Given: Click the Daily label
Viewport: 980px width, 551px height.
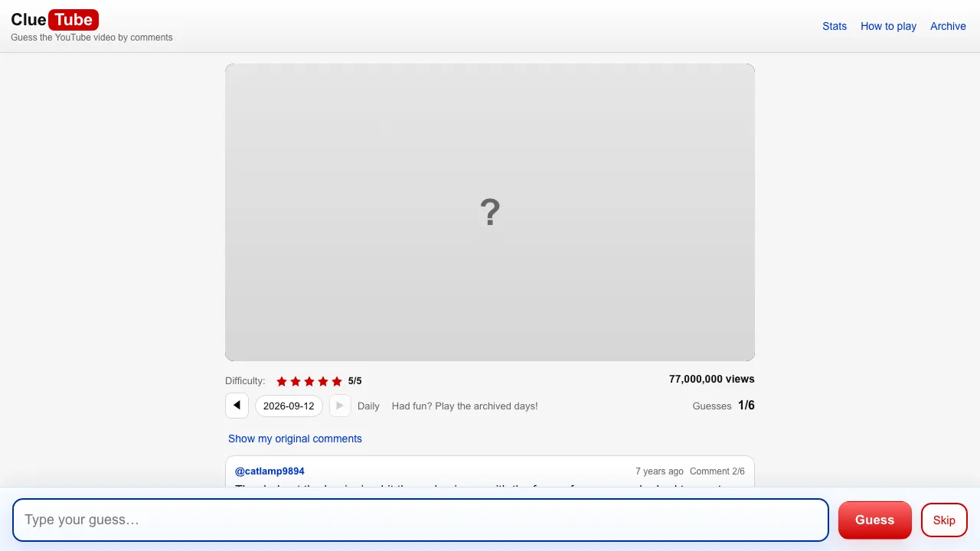Looking at the screenshot, I should click(x=368, y=406).
